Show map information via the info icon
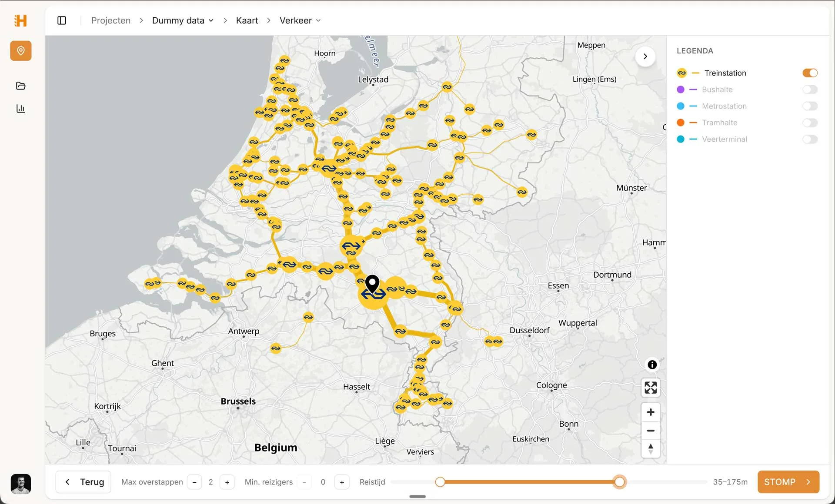 [652, 365]
